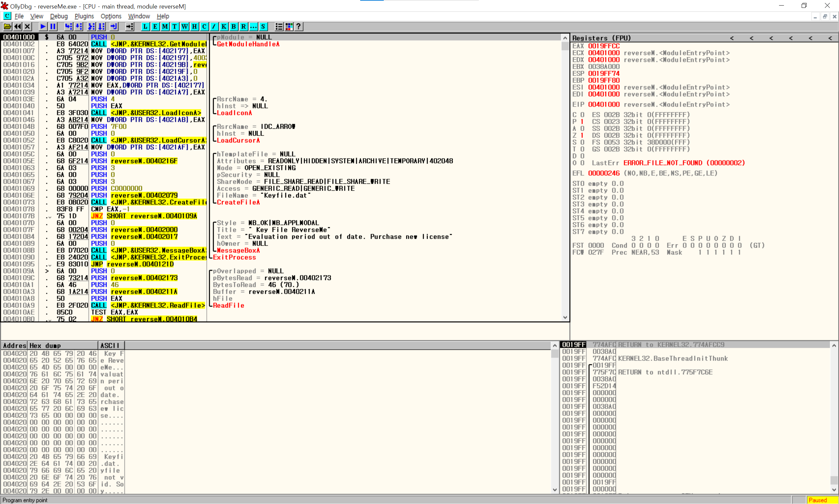839x504 pixels.
Task: Open the Memory map window (M button)
Action: [x=165, y=27]
